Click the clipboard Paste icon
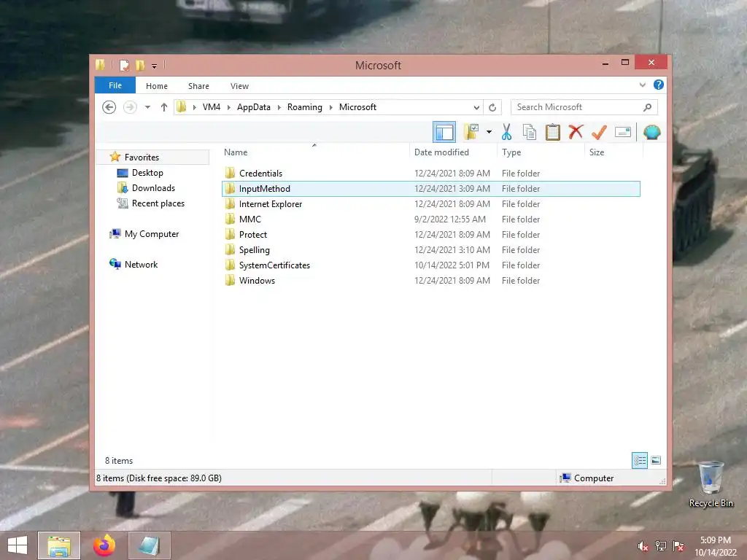 click(x=553, y=132)
